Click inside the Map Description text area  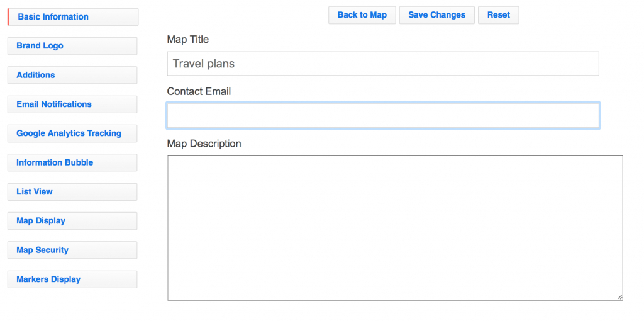(394, 228)
